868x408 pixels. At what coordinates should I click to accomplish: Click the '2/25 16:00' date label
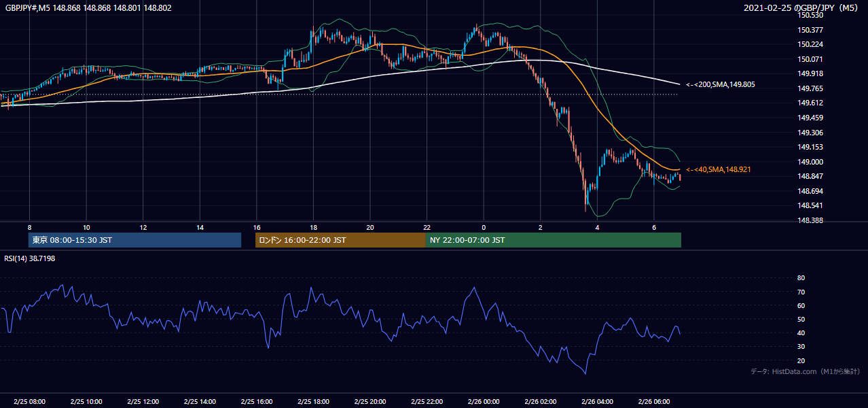point(257,402)
